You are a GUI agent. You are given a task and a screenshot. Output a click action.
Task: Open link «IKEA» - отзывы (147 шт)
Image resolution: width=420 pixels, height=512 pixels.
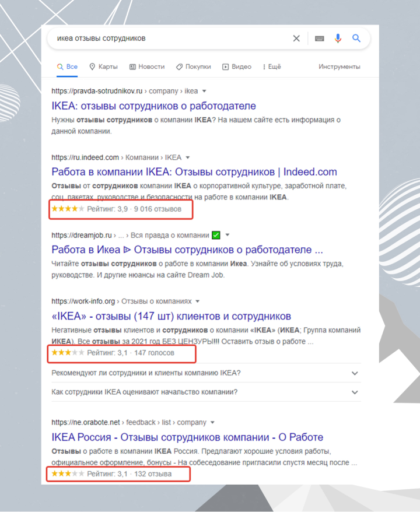tap(171, 316)
